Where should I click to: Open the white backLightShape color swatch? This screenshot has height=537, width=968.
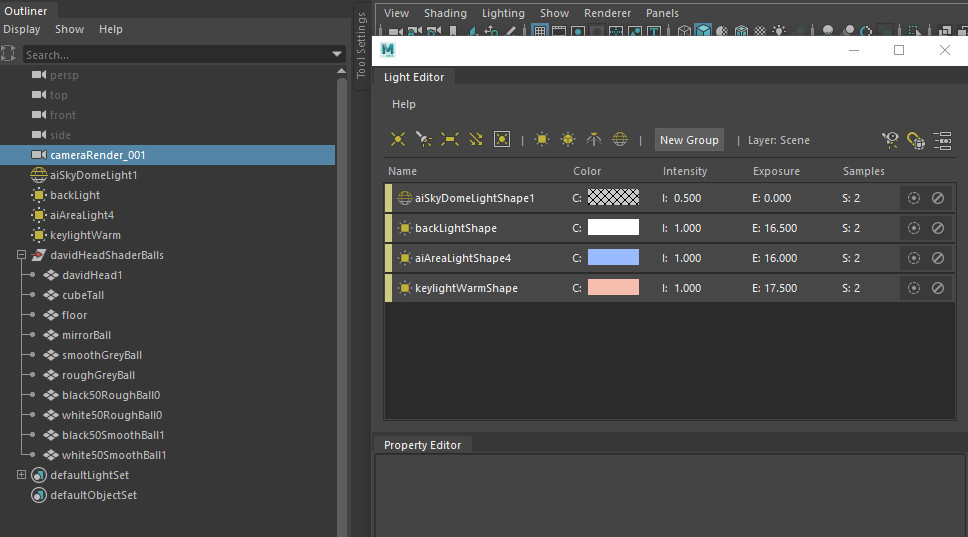pos(613,227)
